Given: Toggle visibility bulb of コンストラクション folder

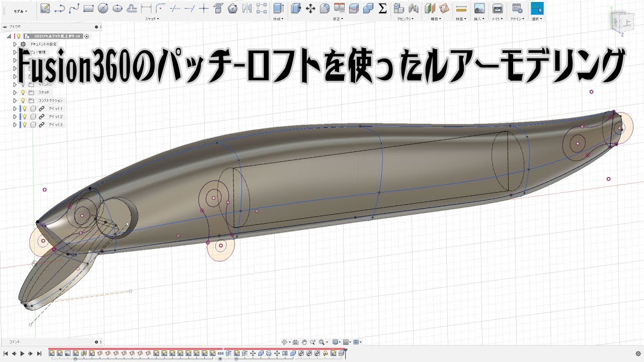Looking at the screenshot, I should (x=23, y=101).
